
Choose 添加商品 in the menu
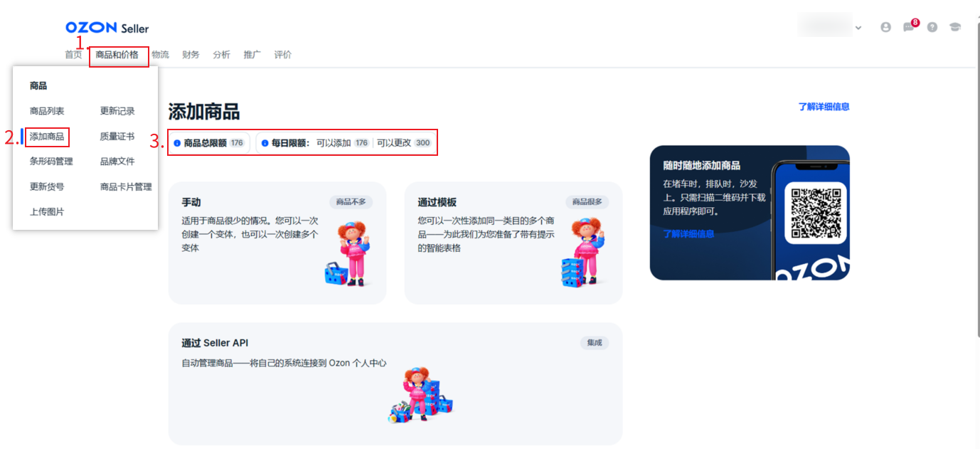[47, 137]
